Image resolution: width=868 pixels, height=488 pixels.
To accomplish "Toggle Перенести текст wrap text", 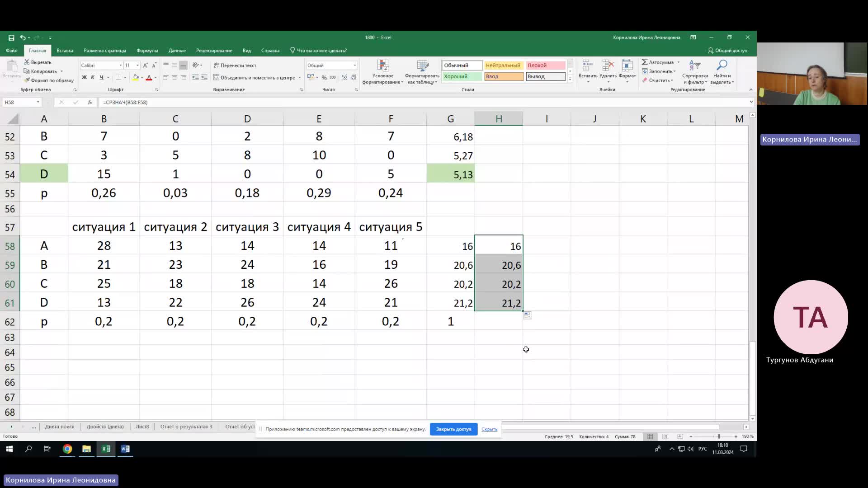I will [235, 65].
